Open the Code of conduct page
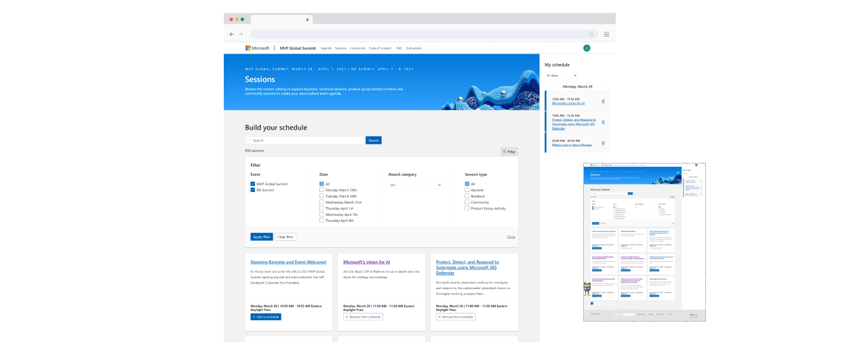 click(x=380, y=48)
